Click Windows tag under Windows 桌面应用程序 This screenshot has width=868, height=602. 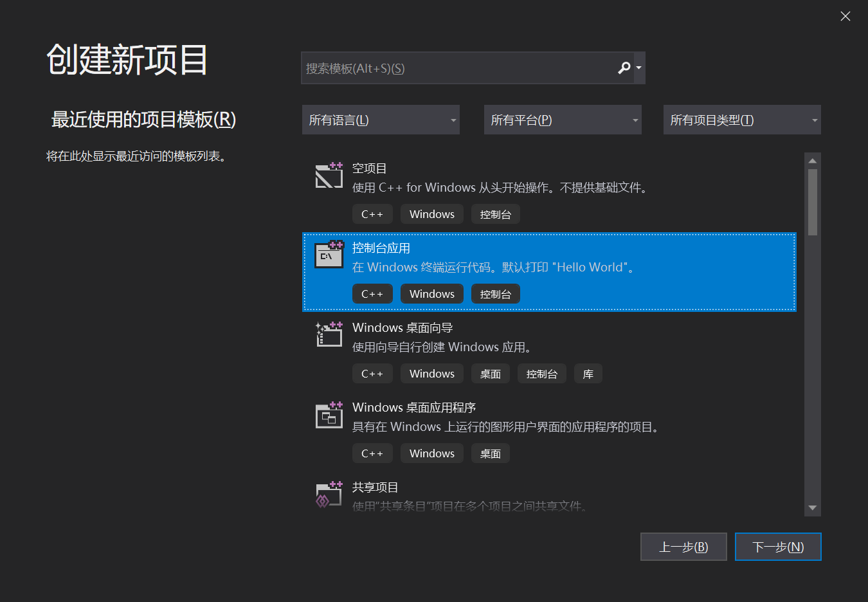click(x=432, y=453)
